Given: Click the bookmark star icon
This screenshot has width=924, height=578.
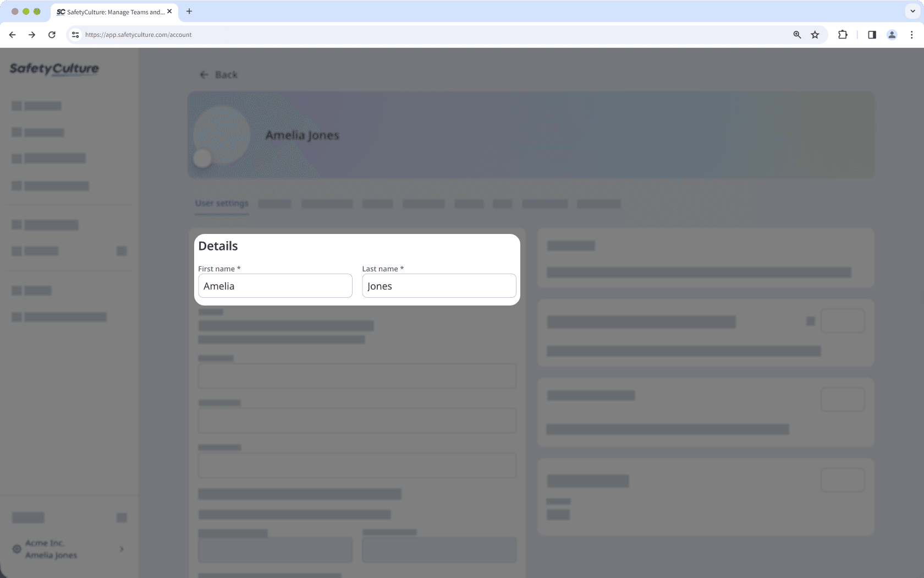Looking at the screenshot, I should 815,35.
